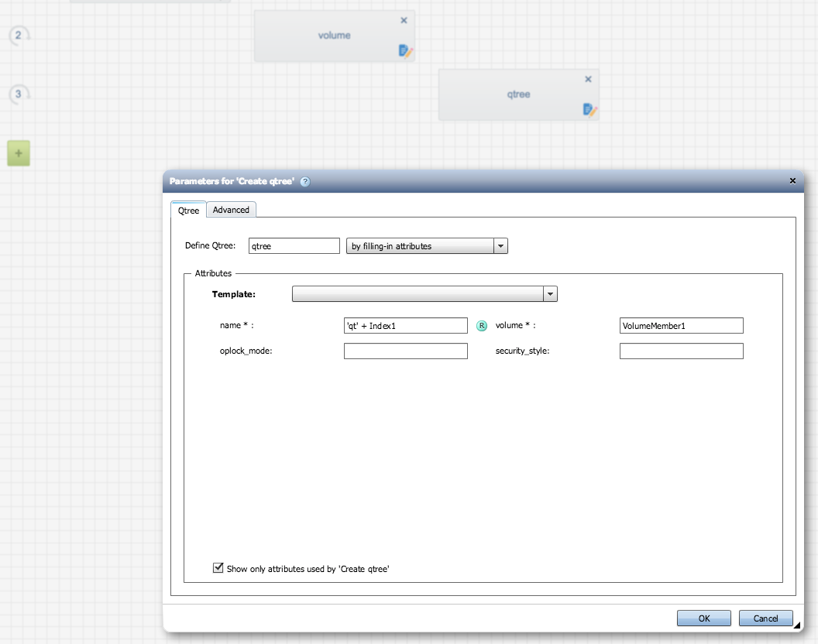Select the Qtree tab
The image size is (818, 644).
click(x=188, y=211)
